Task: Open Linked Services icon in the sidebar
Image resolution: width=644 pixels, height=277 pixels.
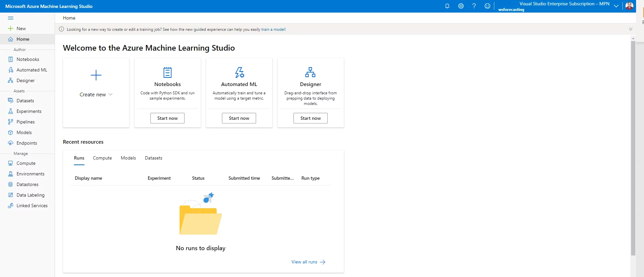Action: 11,206
